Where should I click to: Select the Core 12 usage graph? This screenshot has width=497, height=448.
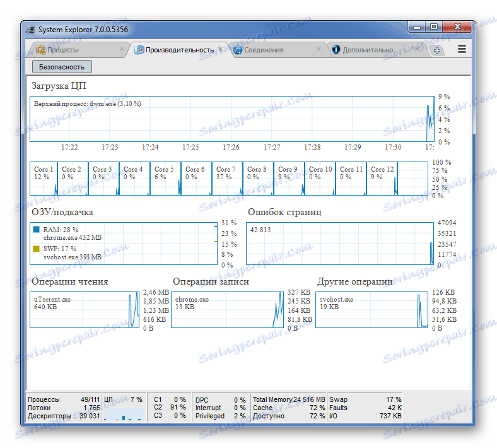(x=382, y=179)
